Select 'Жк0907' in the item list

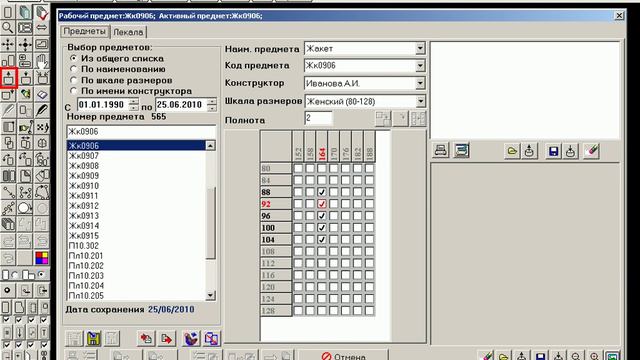pos(136,156)
